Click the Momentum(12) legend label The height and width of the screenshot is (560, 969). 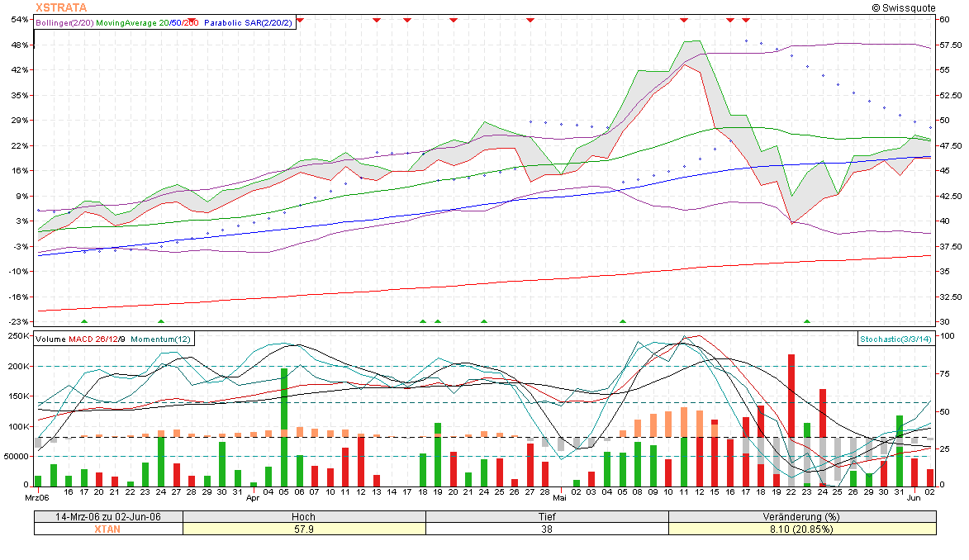161,339
